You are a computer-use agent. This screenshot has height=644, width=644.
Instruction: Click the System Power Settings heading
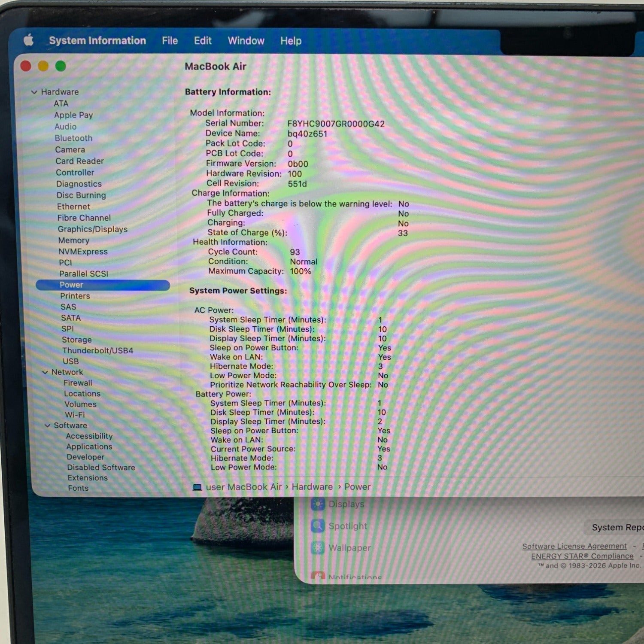click(238, 291)
